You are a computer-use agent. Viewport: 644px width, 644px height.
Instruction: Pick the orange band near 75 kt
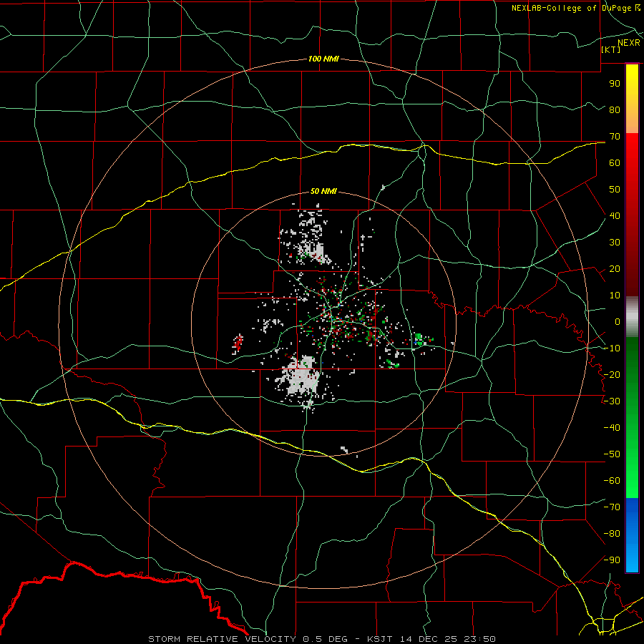point(632,121)
